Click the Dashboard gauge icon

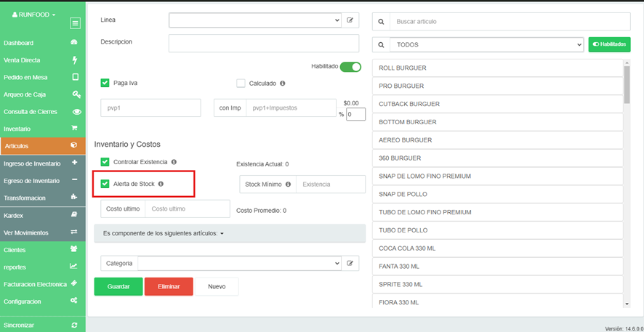point(74,43)
